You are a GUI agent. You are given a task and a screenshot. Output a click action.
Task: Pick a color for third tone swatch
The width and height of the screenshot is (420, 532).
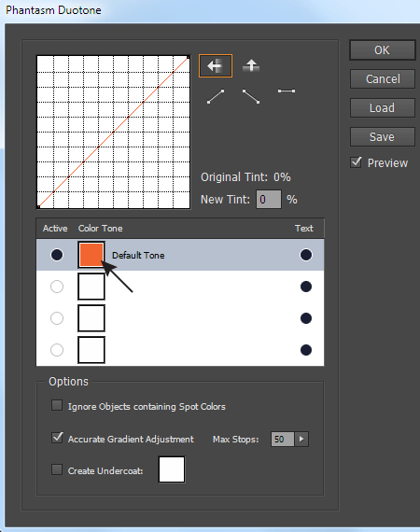click(x=91, y=318)
